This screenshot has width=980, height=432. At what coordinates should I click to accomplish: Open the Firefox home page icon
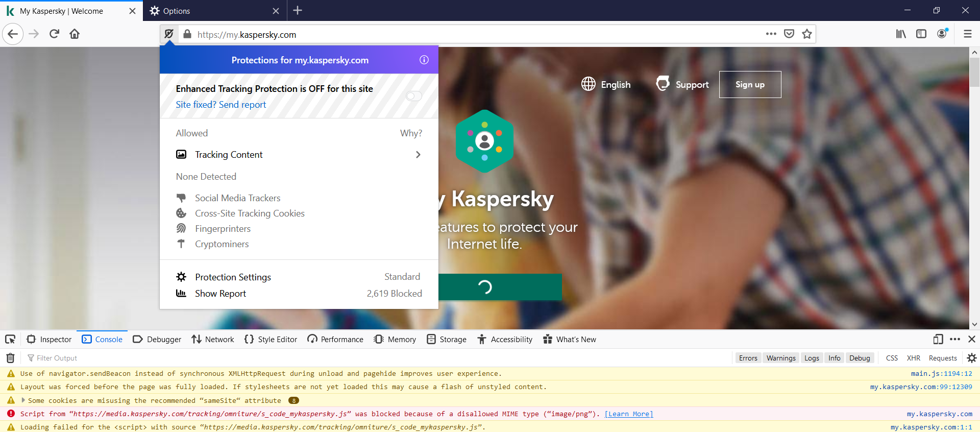75,34
